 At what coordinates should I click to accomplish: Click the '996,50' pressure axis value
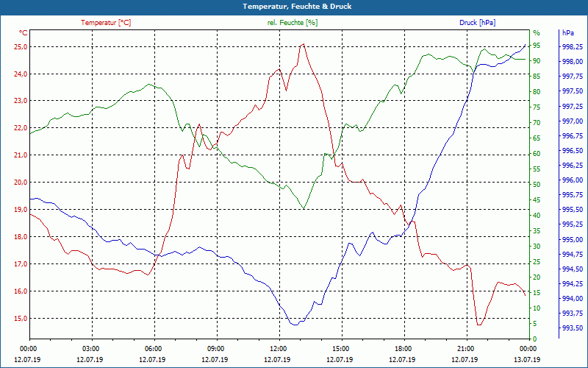pos(573,151)
